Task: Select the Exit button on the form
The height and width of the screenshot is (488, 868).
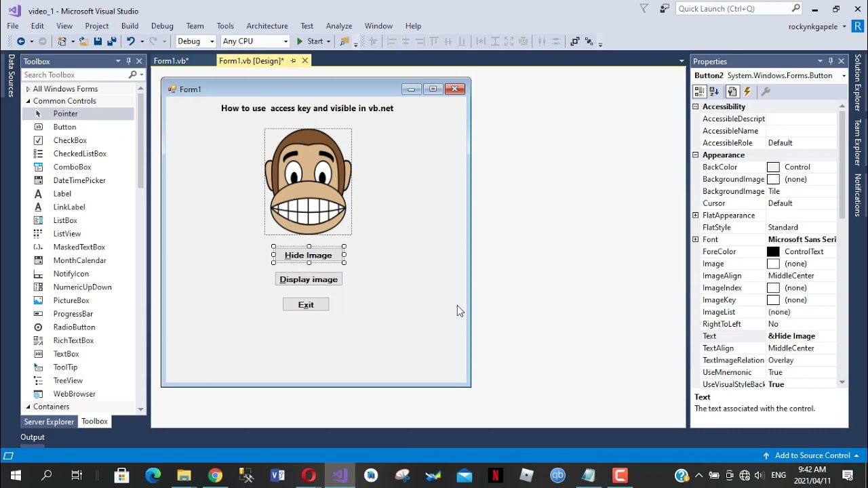Action: pyautogui.click(x=306, y=305)
